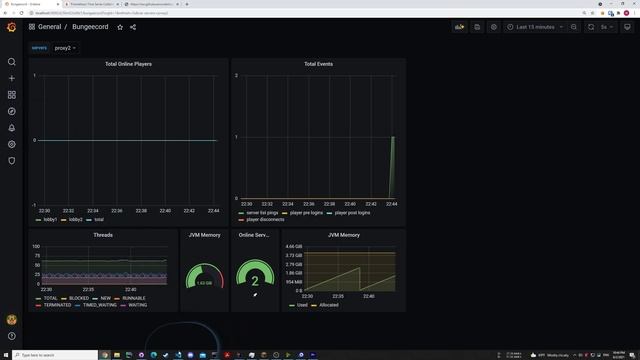Open the proxy2 servers variable dropdown
This screenshot has width=640, height=360.
[x=65, y=48]
